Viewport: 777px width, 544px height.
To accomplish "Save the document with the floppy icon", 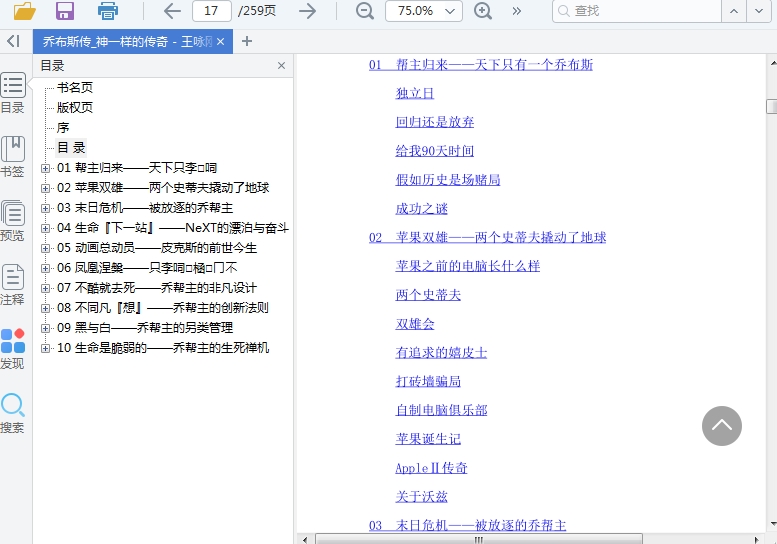I will tap(65, 10).
